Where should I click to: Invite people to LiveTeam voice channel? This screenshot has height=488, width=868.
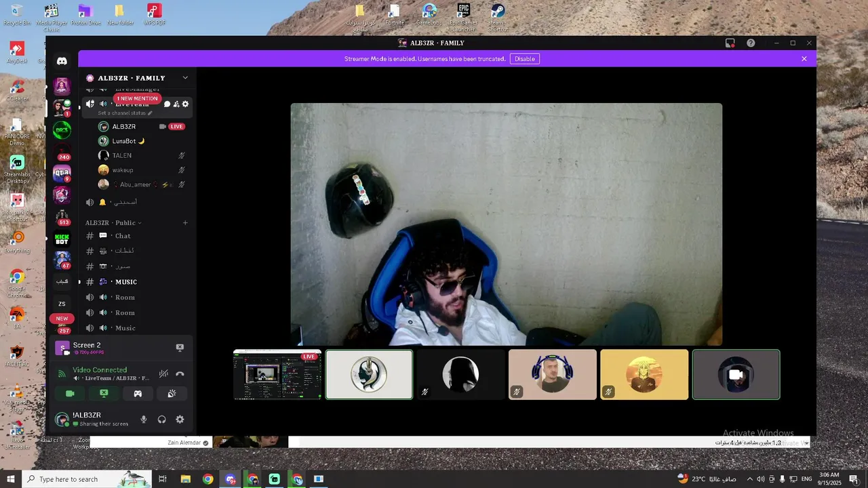(x=176, y=104)
